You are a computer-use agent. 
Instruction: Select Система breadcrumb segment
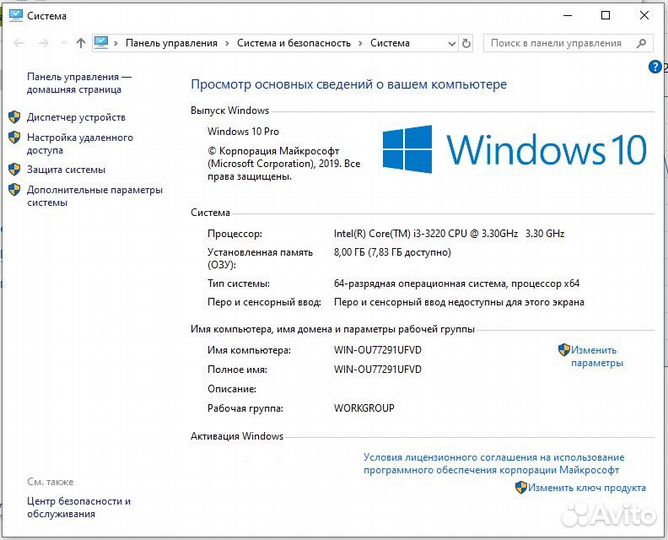[x=390, y=43]
